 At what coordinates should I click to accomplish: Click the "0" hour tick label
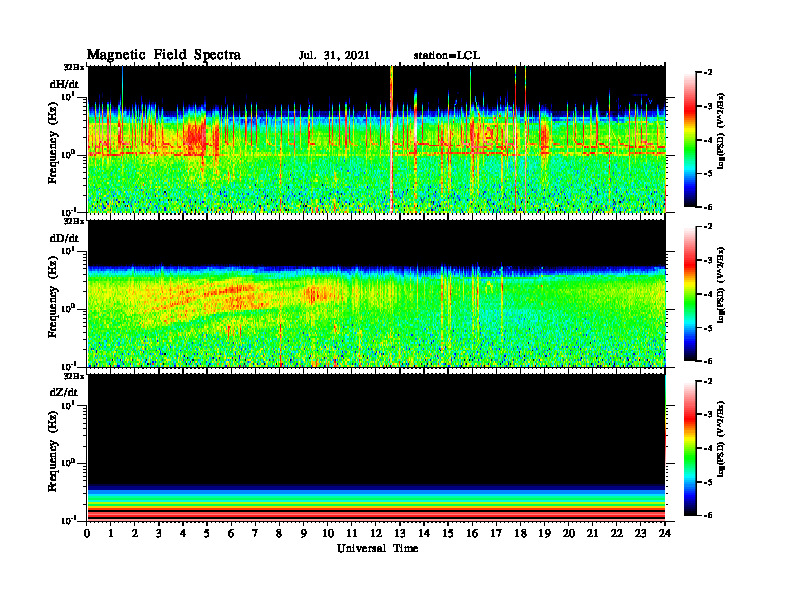tap(87, 533)
